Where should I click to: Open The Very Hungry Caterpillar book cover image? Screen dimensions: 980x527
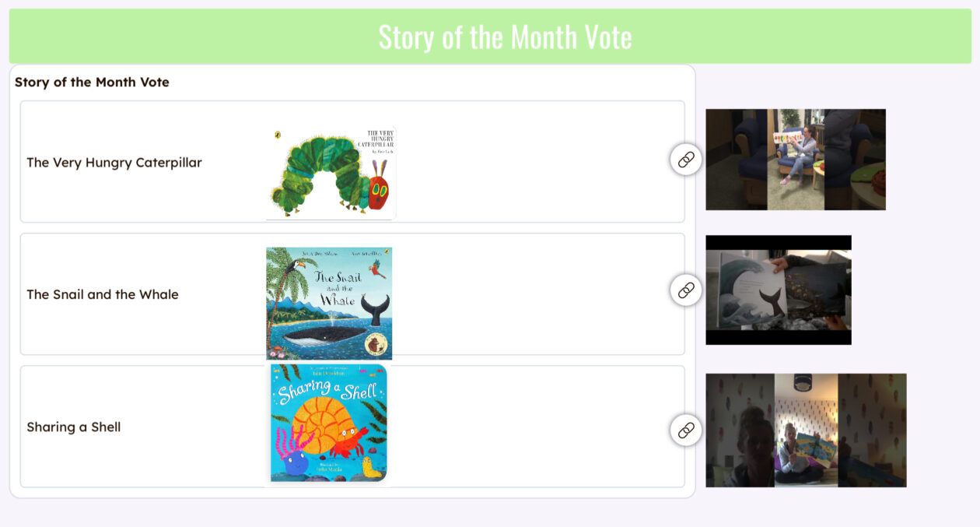click(331, 173)
